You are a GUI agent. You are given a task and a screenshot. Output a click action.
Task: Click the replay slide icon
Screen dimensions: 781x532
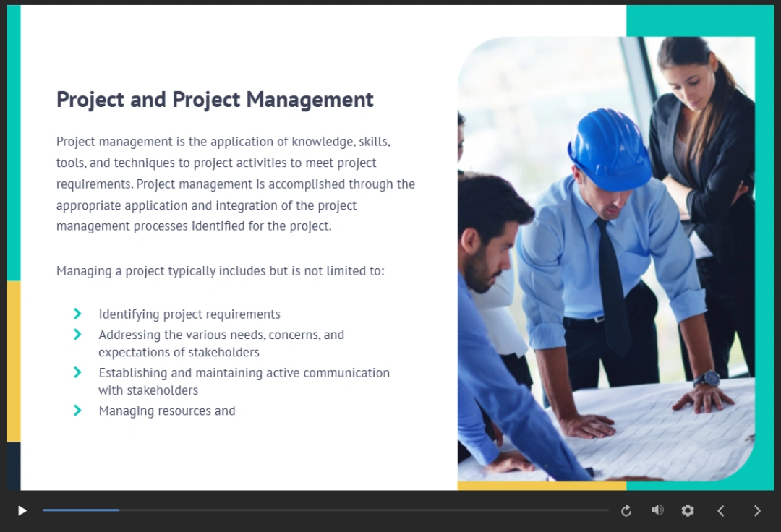[x=626, y=511]
